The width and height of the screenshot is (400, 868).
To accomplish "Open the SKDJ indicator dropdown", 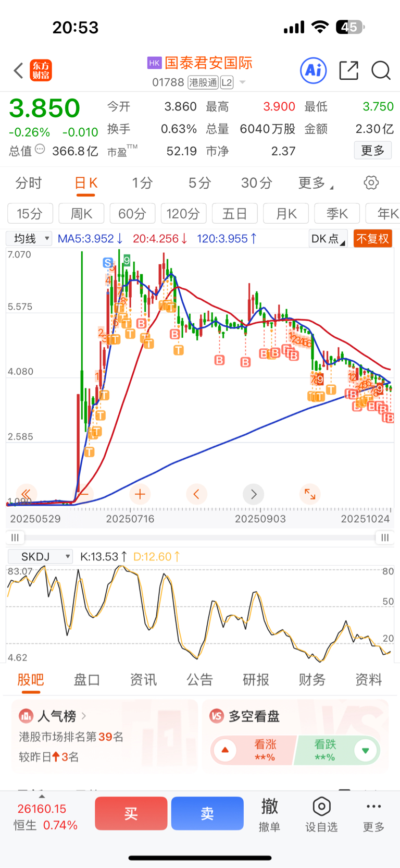I will 40,557.
